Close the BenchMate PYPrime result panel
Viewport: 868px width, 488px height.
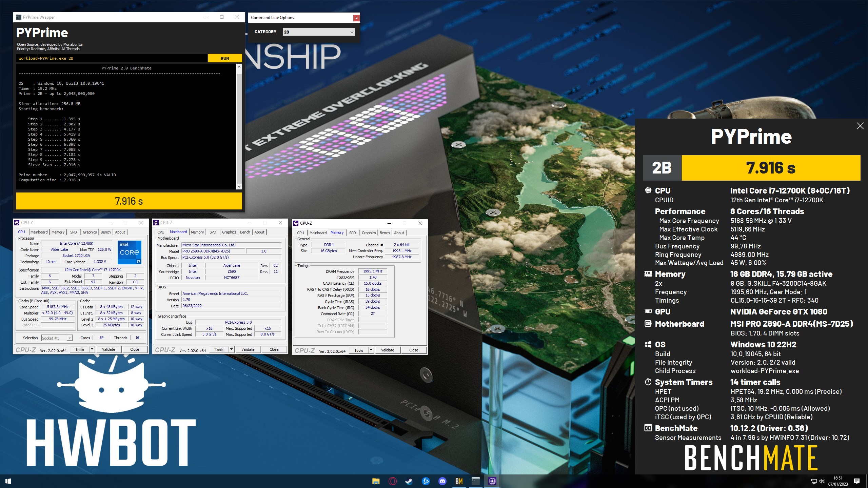(x=860, y=126)
